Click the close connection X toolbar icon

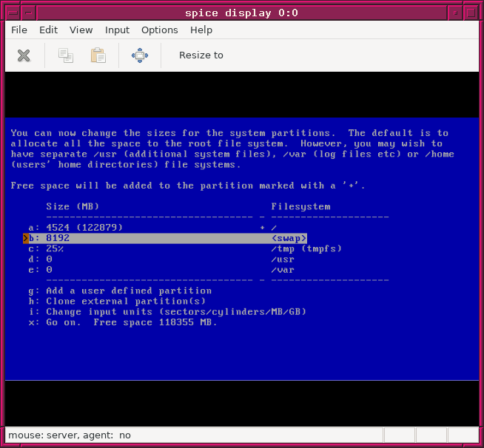(x=24, y=55)
